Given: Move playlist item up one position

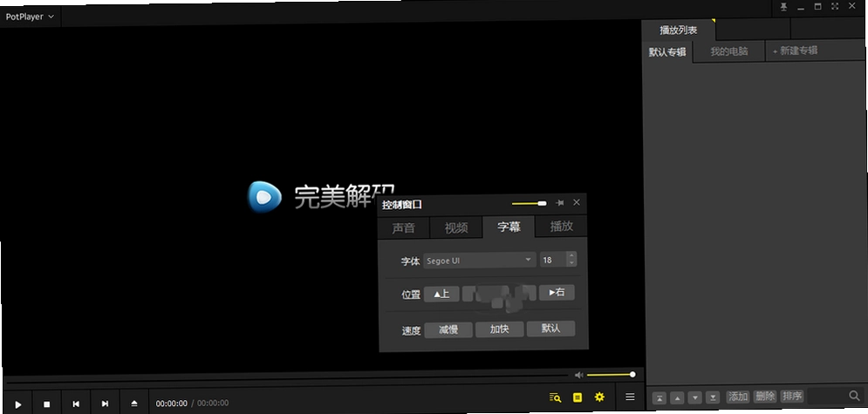Looking at the screenshot, I should [x=678, y=397].
